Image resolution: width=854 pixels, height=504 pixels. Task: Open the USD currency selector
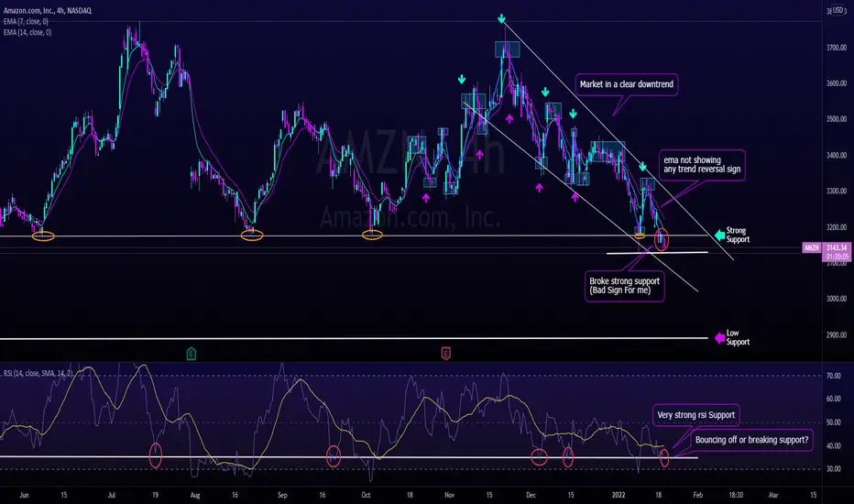point(838,10)
